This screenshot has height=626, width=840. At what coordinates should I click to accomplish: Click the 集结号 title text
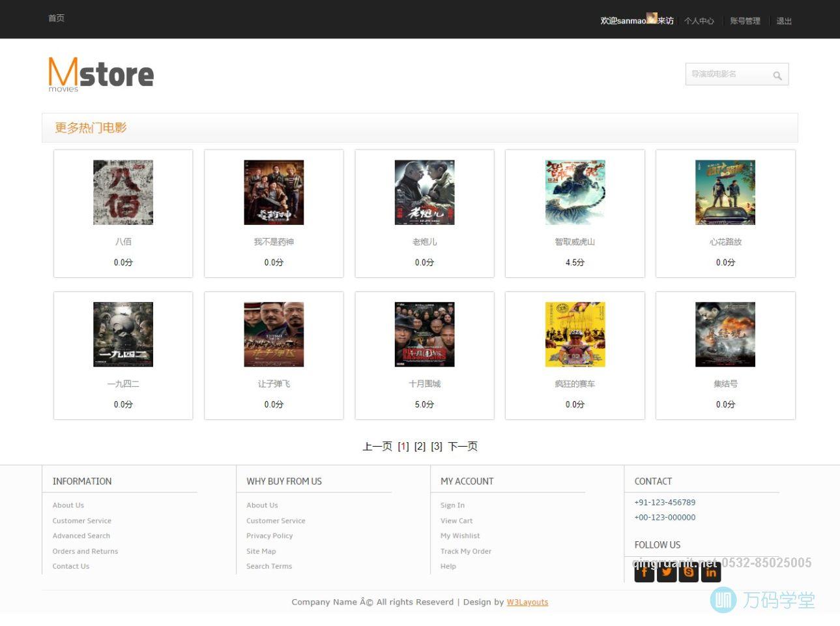[x=725, y=384]
